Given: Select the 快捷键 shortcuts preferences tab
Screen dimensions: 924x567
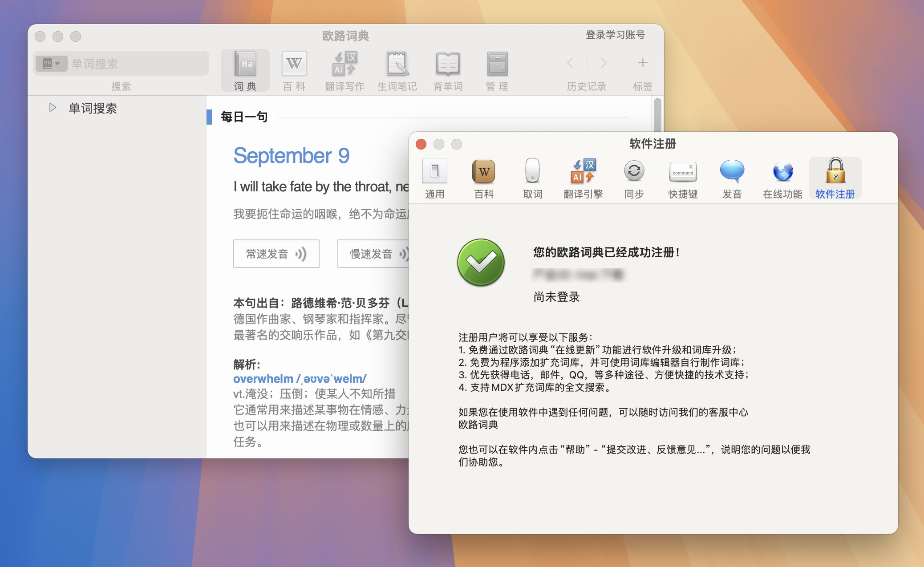Looking at the screenshot, I should (x=683, y=179).
